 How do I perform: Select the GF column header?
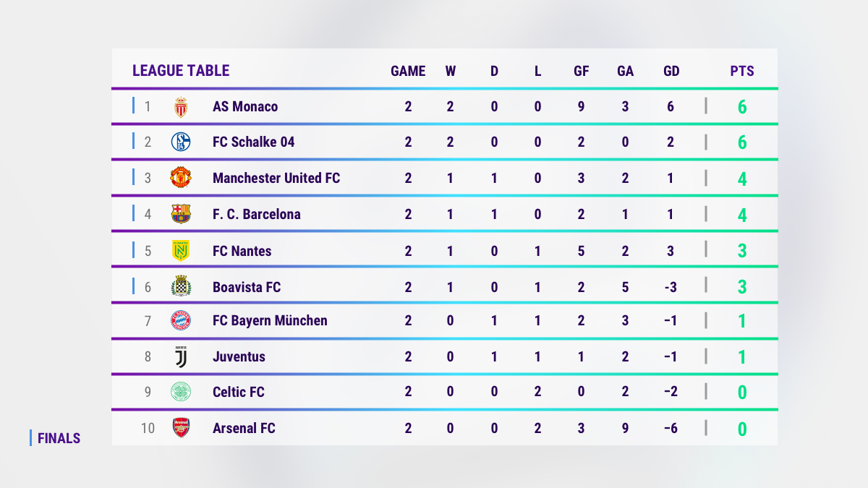[581, 71]
